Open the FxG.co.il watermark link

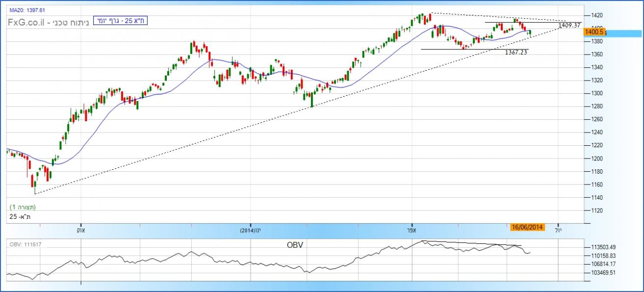27,22
